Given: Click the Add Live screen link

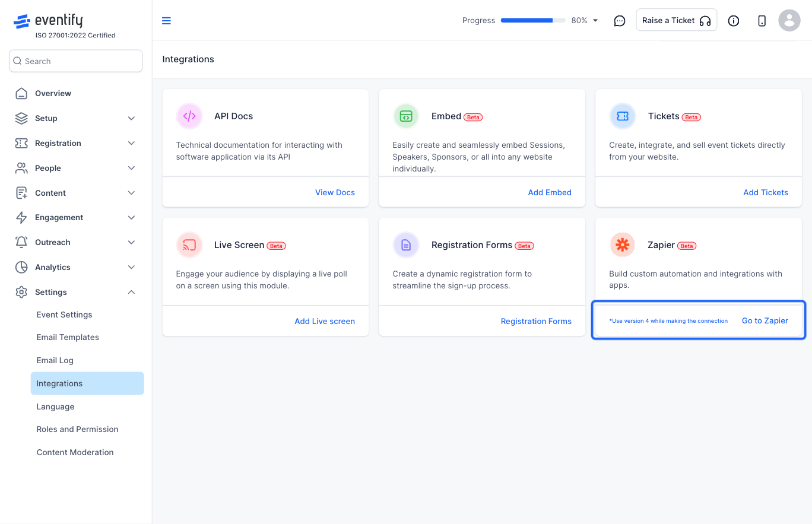Looking at the screenshot, I should (x=325, y=321).
